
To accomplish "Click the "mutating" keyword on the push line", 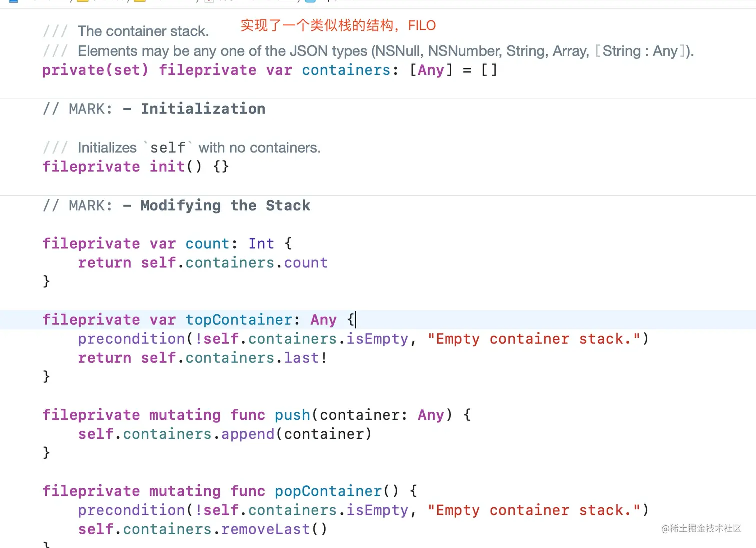I will (x=185, y=415).
